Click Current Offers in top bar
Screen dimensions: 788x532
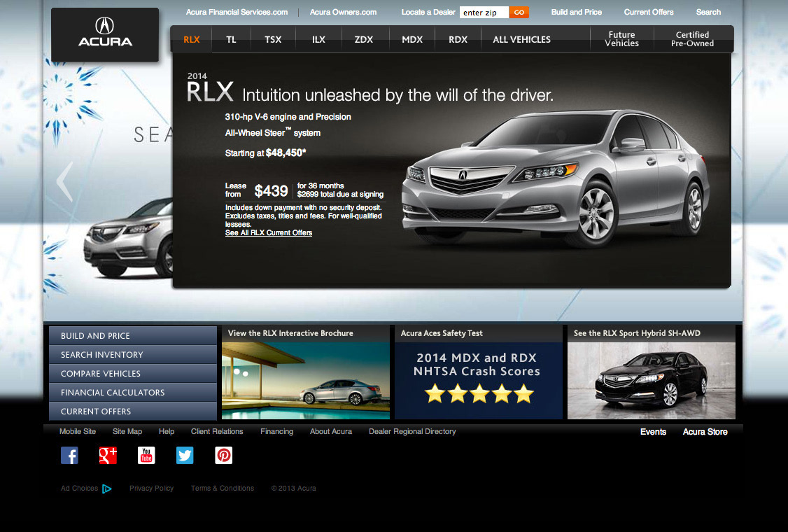(649, 12)
